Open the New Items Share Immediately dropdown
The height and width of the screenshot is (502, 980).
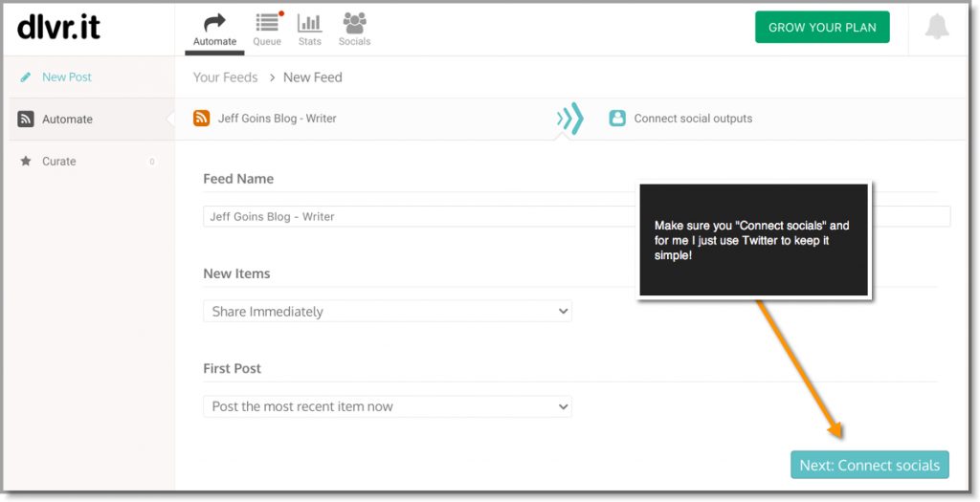(388, 312)
